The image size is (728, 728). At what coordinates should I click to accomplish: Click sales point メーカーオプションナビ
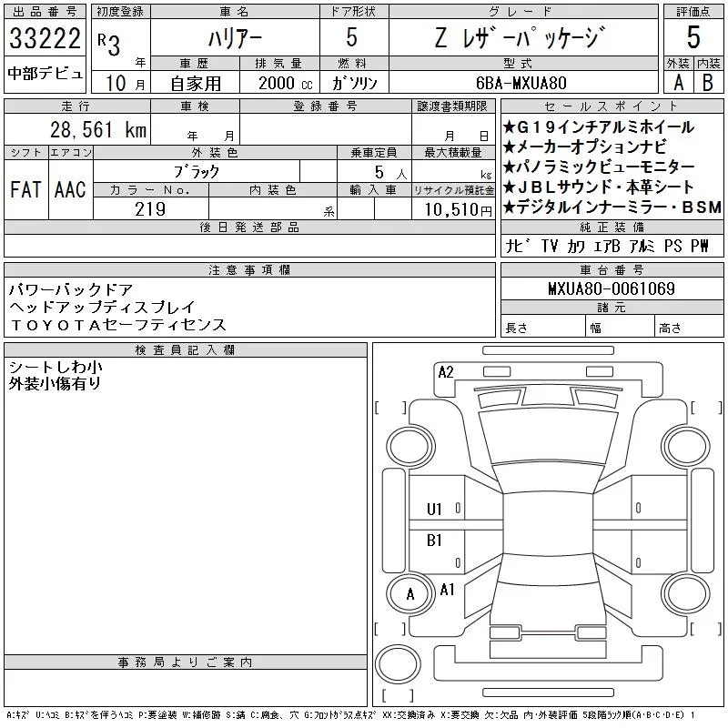[585, 147]
